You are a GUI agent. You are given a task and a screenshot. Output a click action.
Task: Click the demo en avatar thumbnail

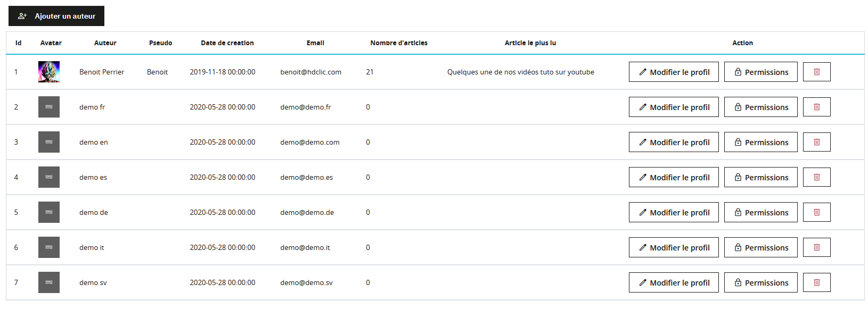click(49, 142)
